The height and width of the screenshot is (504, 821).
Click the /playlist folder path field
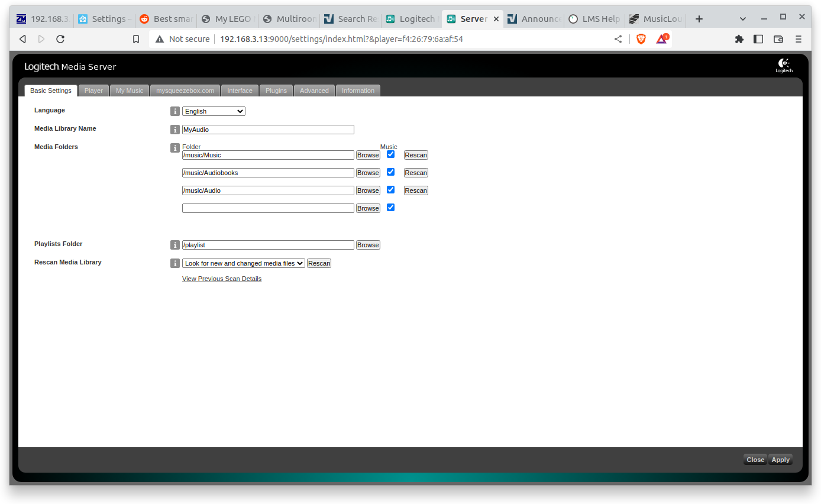coord(268,245)
